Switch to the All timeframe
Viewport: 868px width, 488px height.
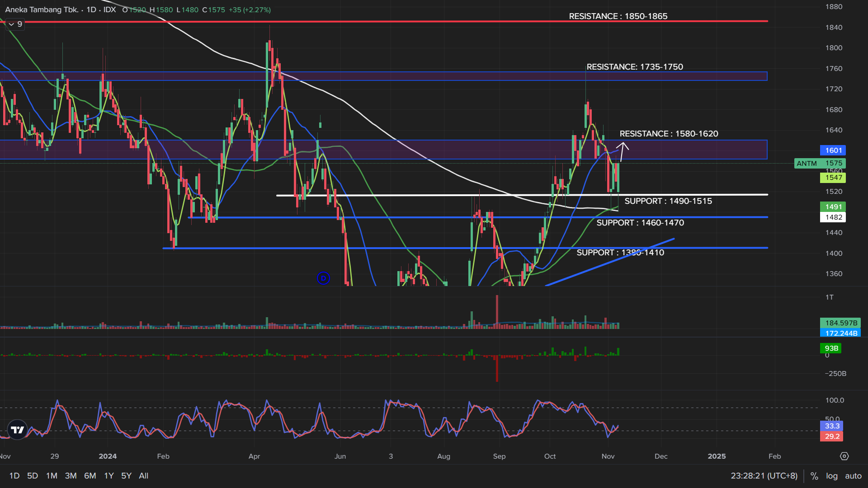click(143, 476)
